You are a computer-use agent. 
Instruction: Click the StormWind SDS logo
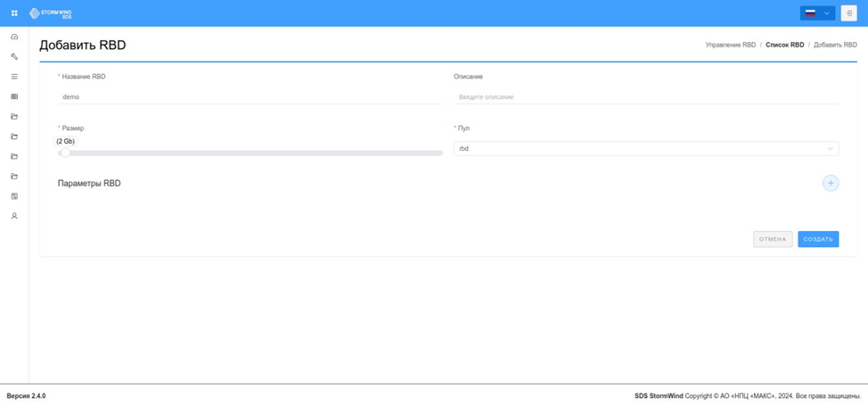51,13
